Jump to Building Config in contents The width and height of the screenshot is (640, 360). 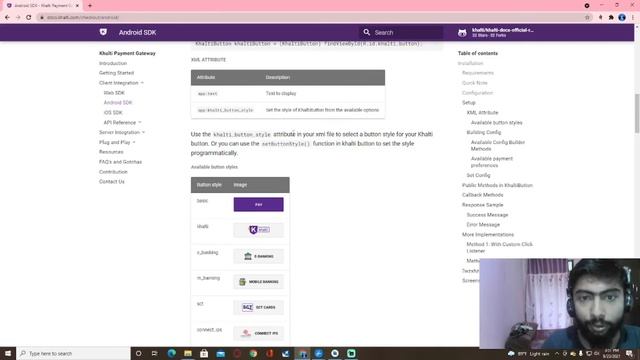[x=484, y=132]
